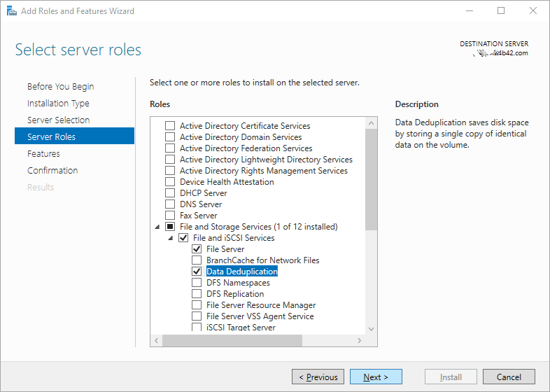Click the horizontal scrollbar thumb
This screenshot has width=550, height=392.
232,340
